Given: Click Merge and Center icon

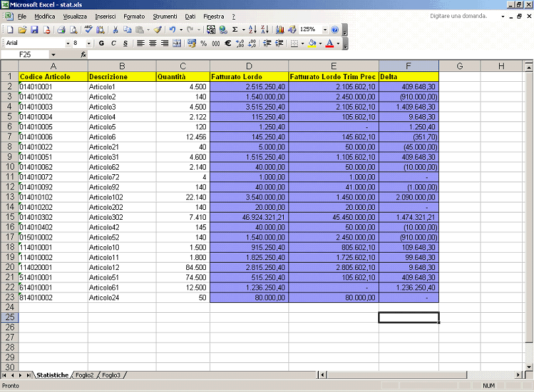Looking at the screenshot, I should [x=177, y=44].
